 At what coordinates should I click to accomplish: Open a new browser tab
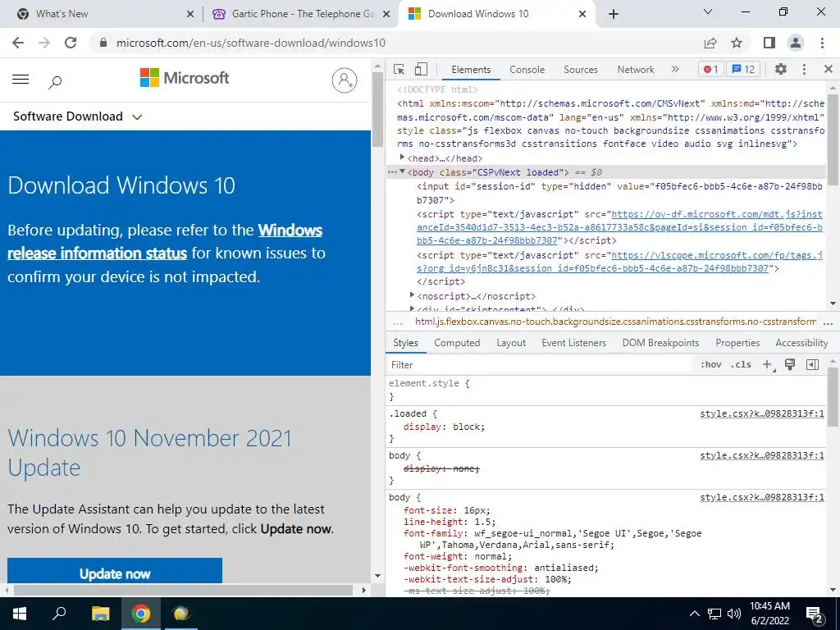pyautogui.click(x=614, y=14)
